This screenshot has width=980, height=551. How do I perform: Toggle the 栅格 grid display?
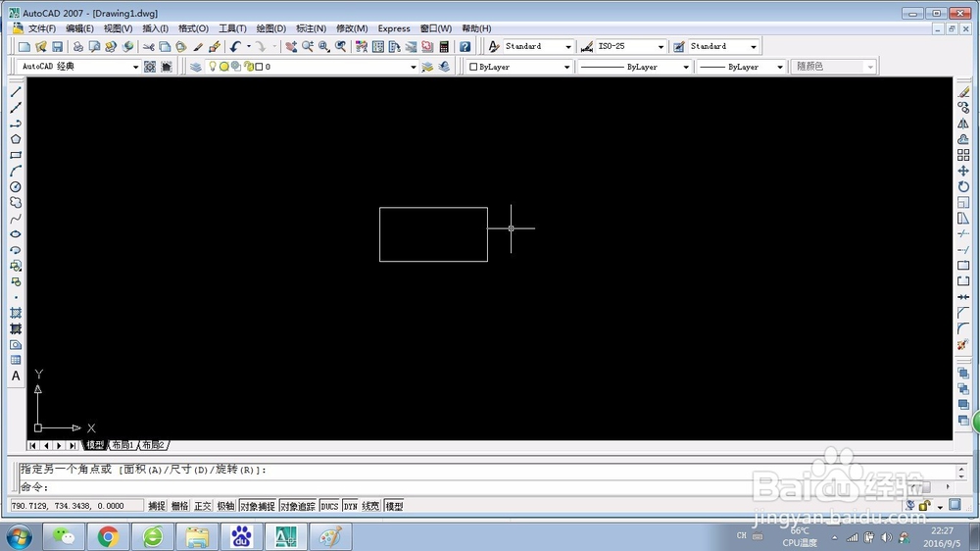[180, 506]
